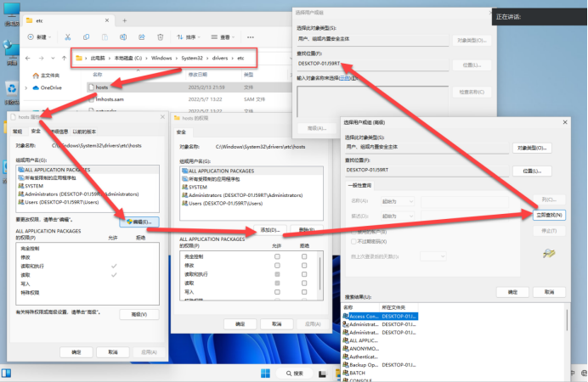Switch to the 常规 tab in hosts properties

[15, 132]
